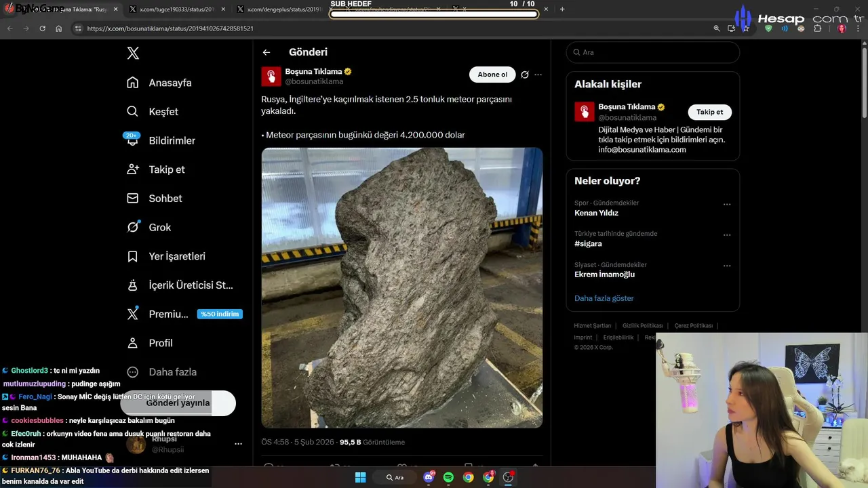Open Erişilebilirlik footer link

pyautogui.click(x=618, y=338)
